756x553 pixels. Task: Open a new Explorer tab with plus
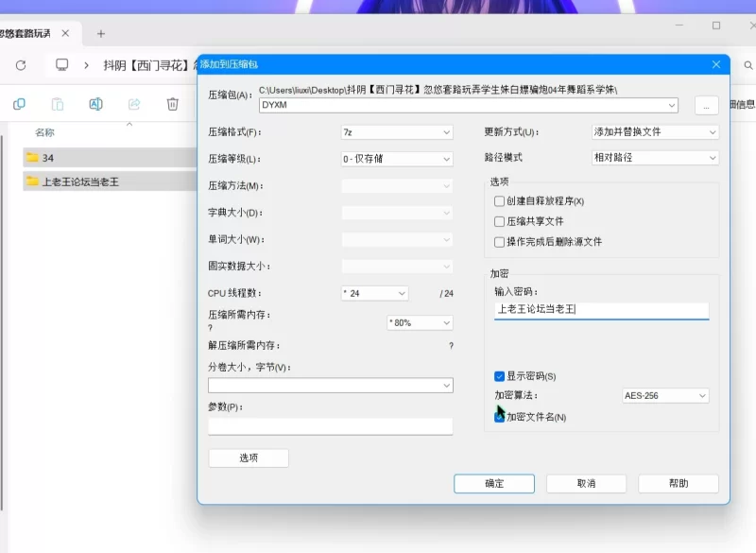(101, 34)
